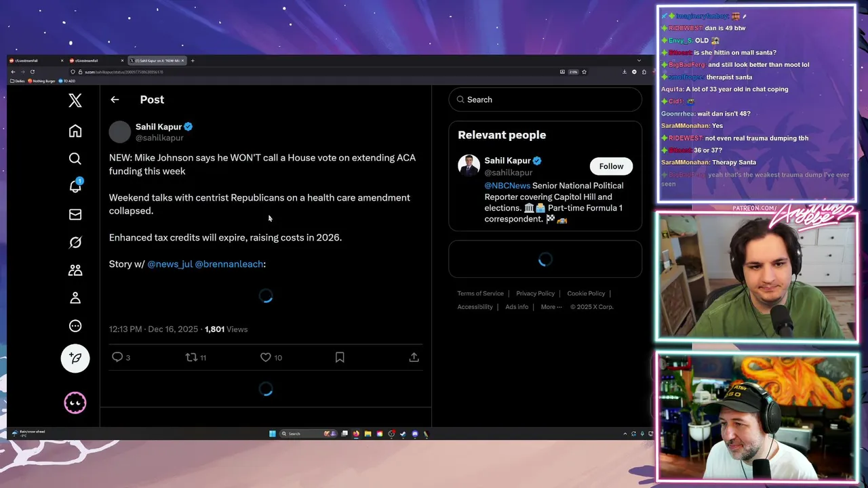Image resolution: width=868 pixels, height=488 pixels.
Task: Expand the More footer menu
Action: 551,307
